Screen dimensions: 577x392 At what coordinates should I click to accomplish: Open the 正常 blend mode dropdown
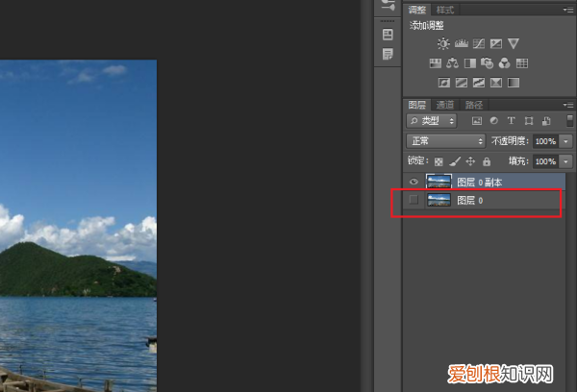(x=444, y=141)
